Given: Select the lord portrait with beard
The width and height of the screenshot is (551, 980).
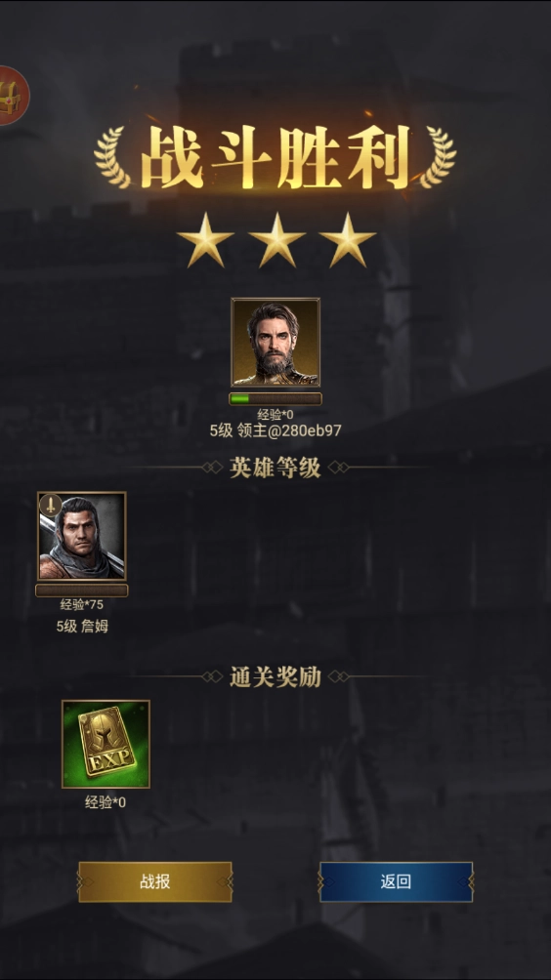Looking at the screenshot, I should [275, 342].
